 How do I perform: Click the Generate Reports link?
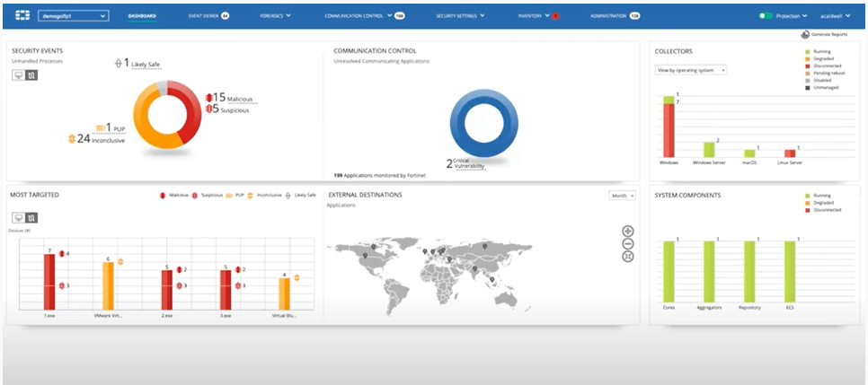pyautogui.click(x=829, y=34)
